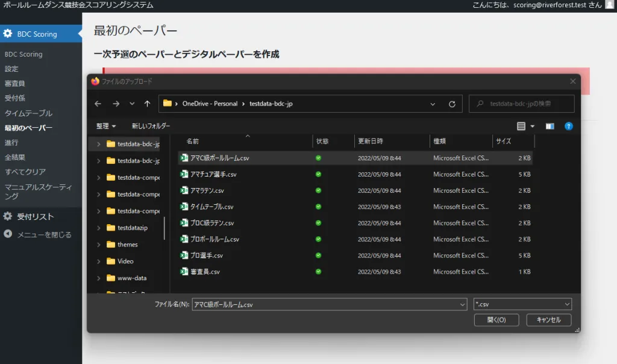This screenshot has width=617, height=364.
Task: Click the testdatazip folder icon in tree
Action: coord(111,228)
